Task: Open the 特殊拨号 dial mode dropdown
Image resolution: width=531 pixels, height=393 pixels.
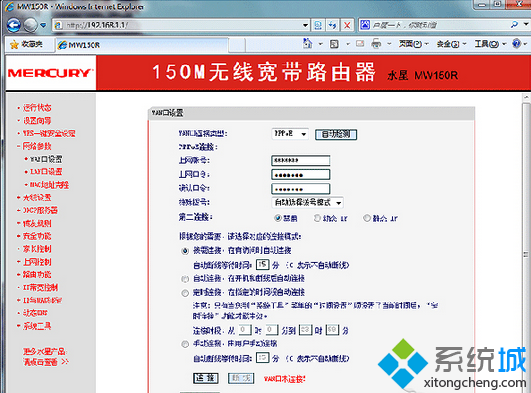Action: [307, 203]
